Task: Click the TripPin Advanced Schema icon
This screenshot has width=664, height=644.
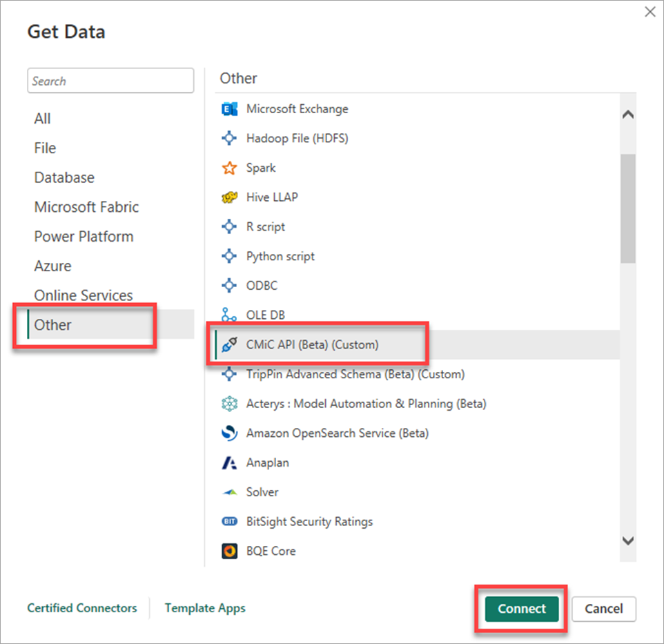Action: pos(229,374)
